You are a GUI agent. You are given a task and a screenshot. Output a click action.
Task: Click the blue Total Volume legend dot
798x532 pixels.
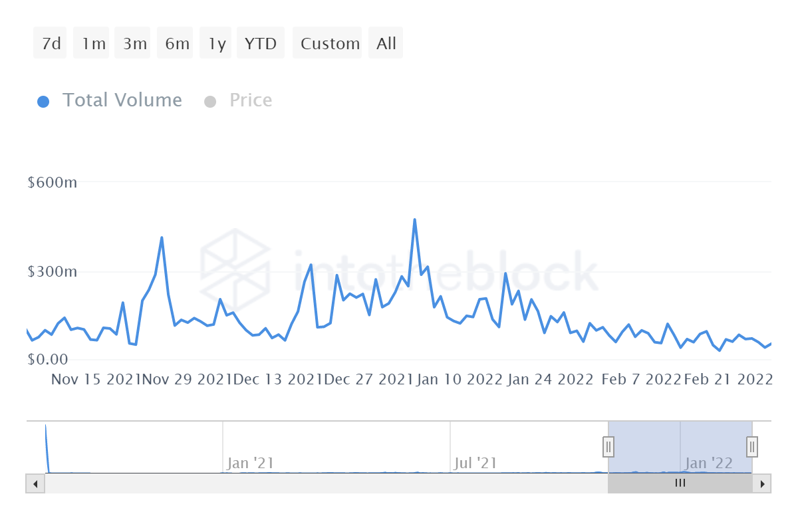click(x=43, y=102)
